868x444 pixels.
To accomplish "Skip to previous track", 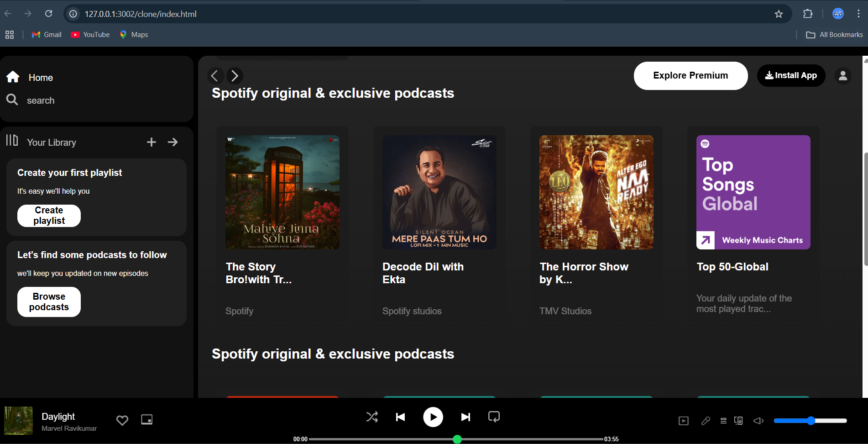I will [400, 417].
